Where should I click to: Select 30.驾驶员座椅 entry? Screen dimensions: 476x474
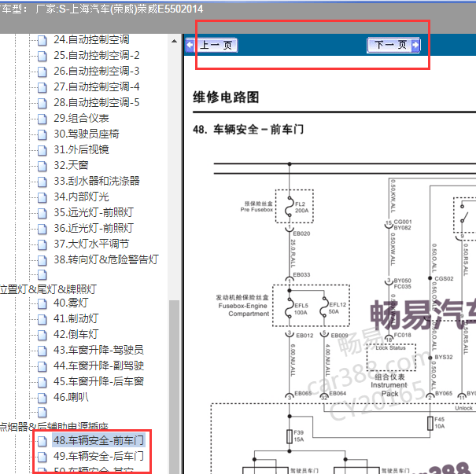pos(87,134)
